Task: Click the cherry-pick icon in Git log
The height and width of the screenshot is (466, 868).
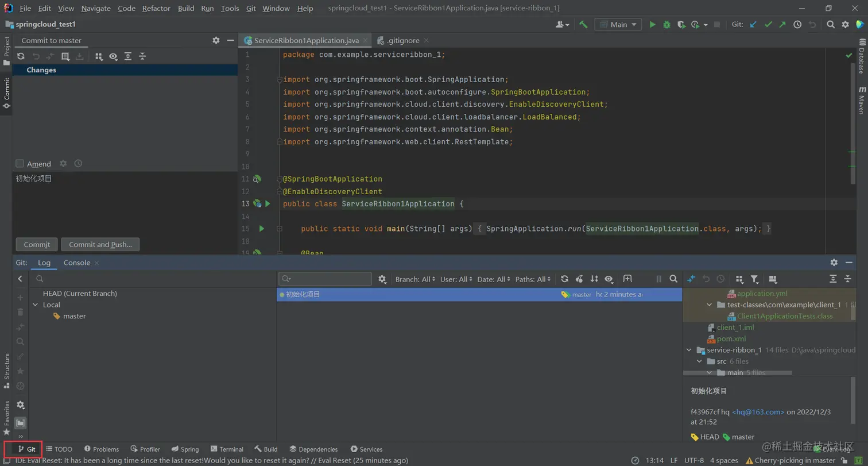Action: coord(579,279)
